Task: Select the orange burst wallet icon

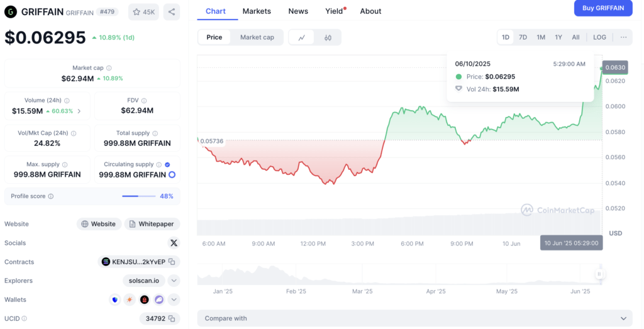Action: pos(130,300)
